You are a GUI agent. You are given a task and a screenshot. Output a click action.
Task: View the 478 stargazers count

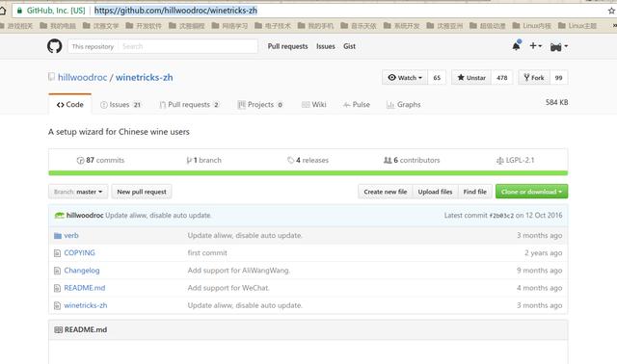(x=502, y=77)
